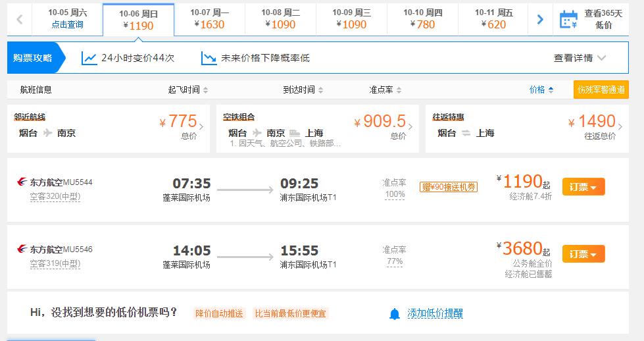This screenshot has height=341, width=644.
Task: Click departure time 14:05
Action: point(191,250)
